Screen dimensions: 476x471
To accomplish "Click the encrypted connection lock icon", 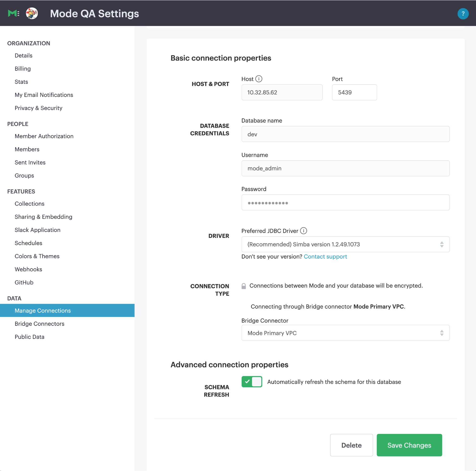I will tap(243, 286).
